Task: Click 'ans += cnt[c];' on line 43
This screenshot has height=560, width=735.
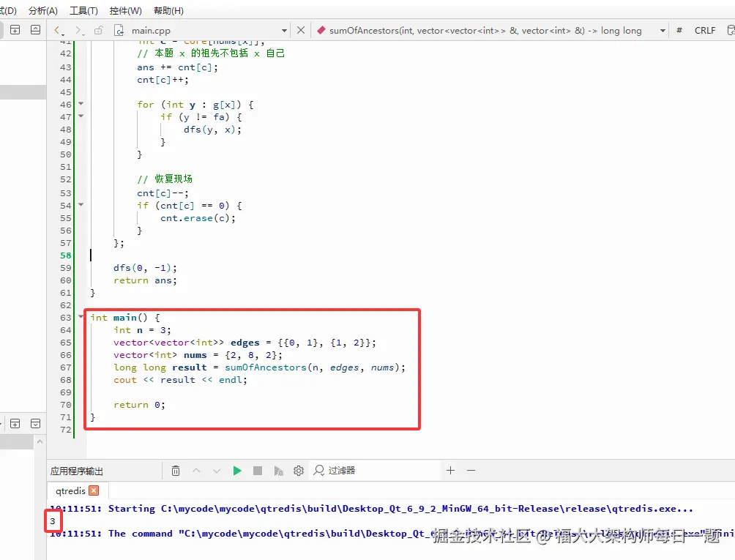Action: pyautogui.click(x=178, y=67)
